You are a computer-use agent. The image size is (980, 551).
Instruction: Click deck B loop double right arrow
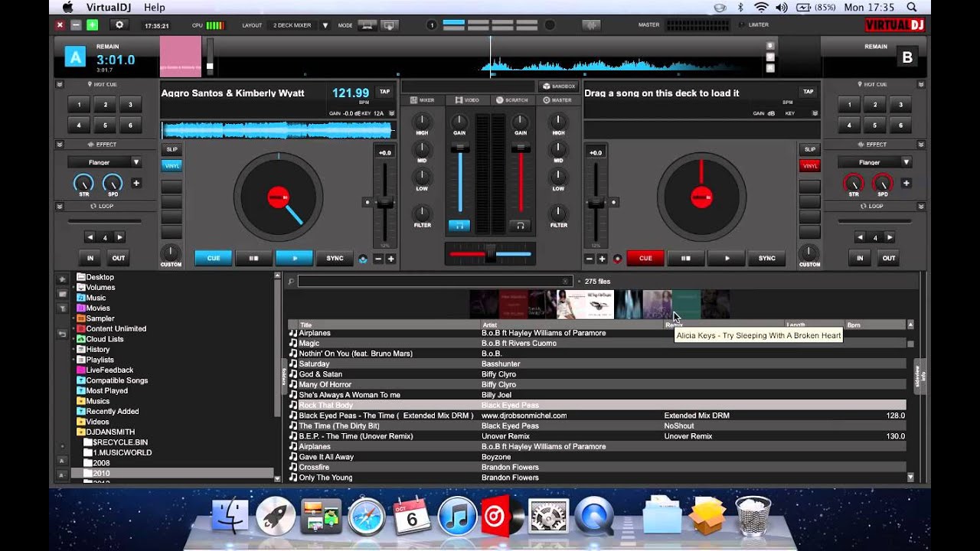coord(890,237)
